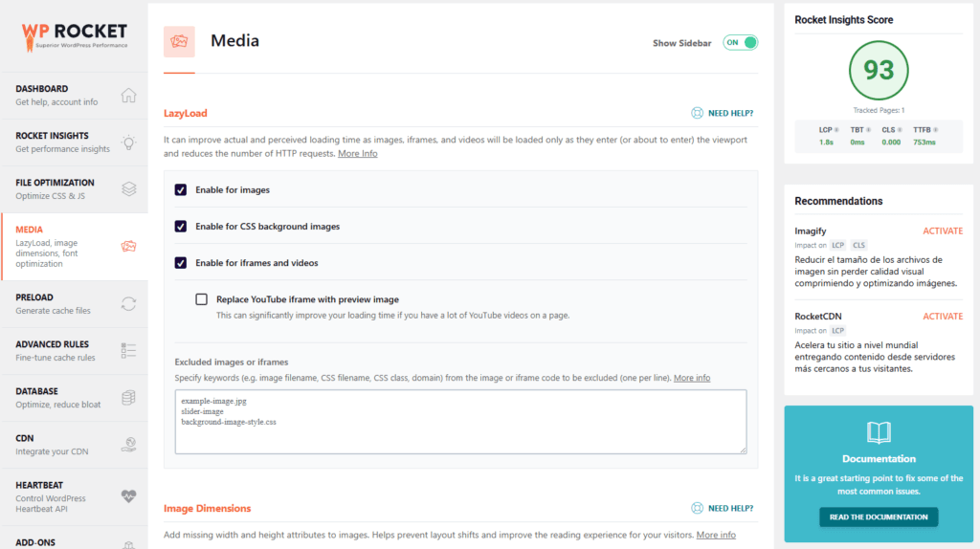Open the Preload settings
The image size is (980, 549).
pos(75,303)
